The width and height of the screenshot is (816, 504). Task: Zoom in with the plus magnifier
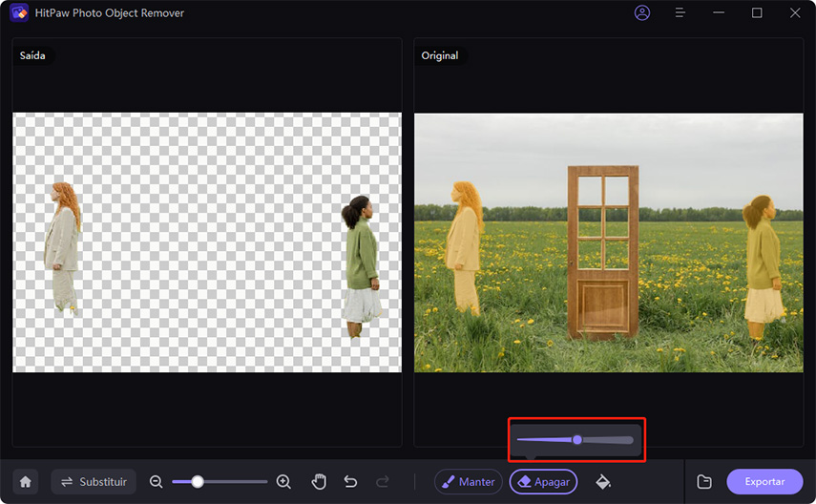(x=283, y=482)
